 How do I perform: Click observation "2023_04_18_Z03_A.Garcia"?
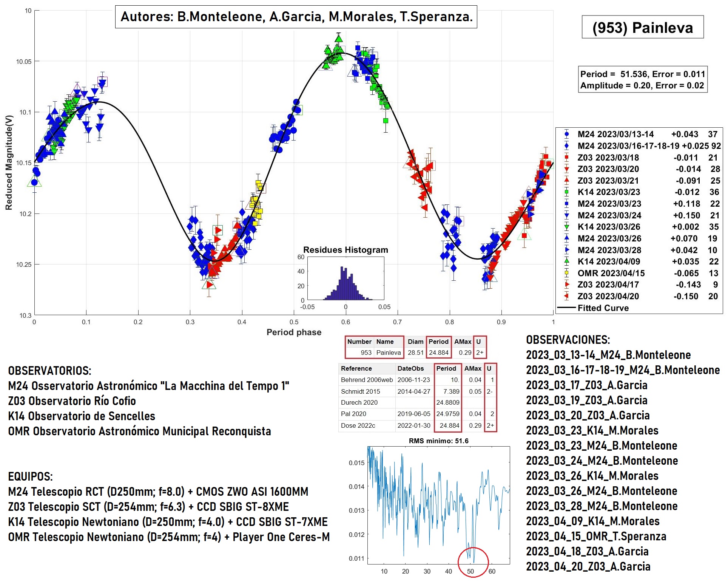click(x=587, y=551)
